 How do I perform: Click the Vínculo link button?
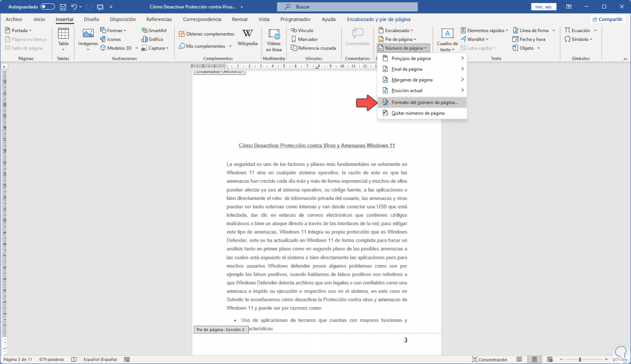pyautogui.click(x=302, y=31)
